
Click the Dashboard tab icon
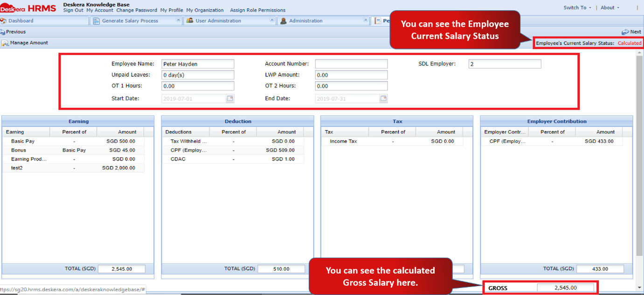(3, 21)
